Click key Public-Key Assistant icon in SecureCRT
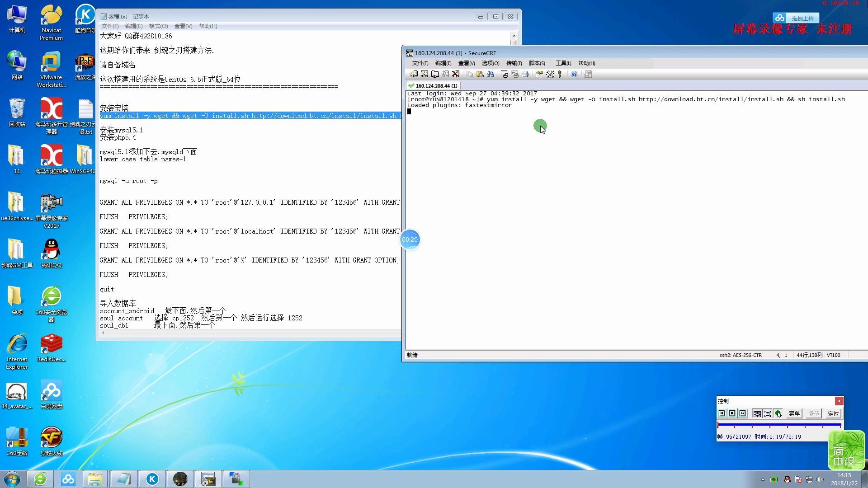 point(560,74)
